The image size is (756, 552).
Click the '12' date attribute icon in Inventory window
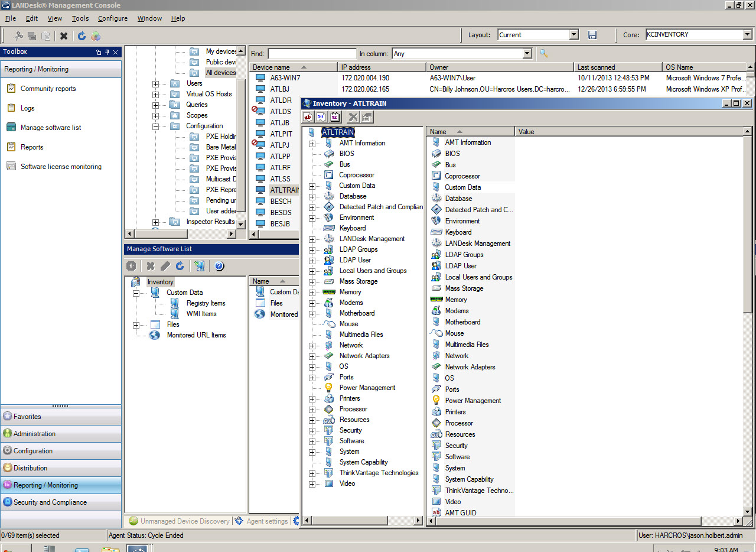335,116
